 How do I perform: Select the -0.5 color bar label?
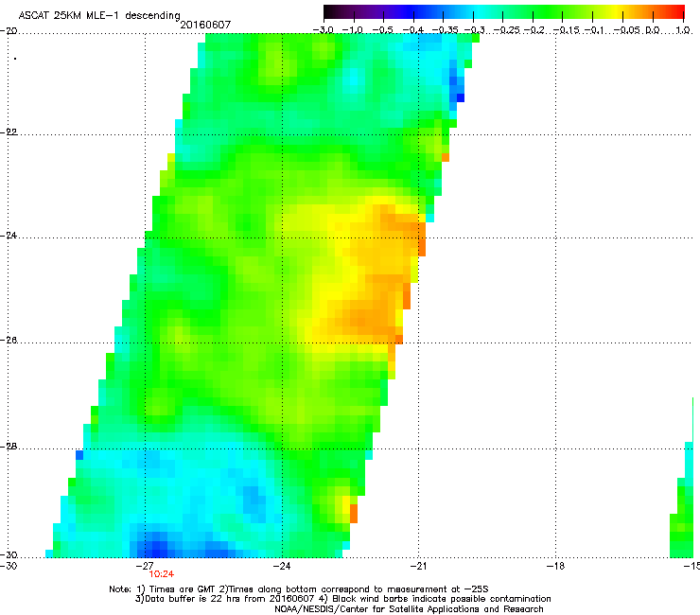pyautogui.click(x=382, y=30)
